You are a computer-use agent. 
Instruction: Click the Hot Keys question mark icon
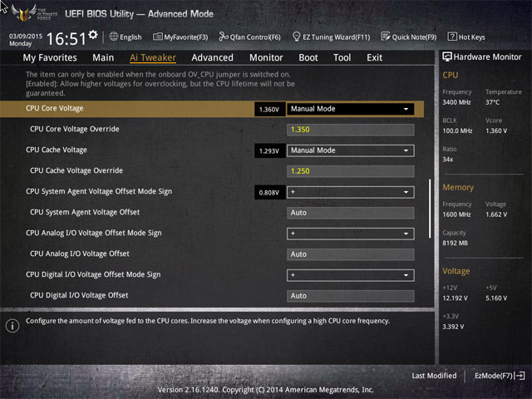[452, 37]
